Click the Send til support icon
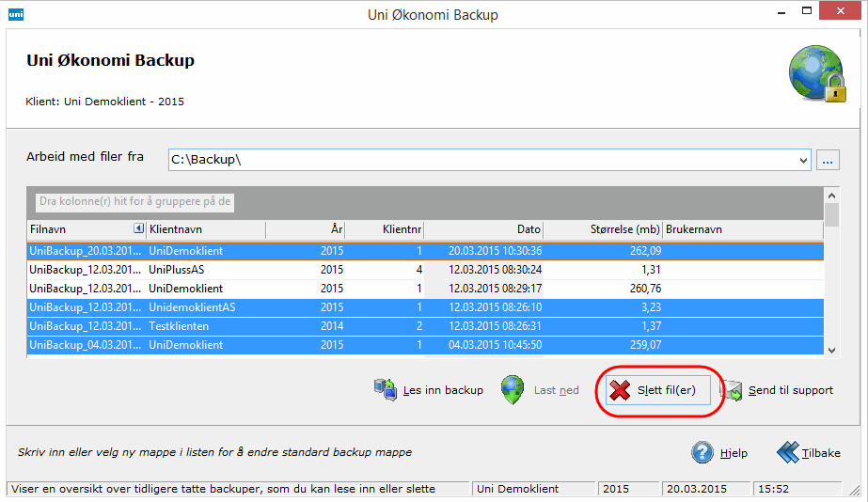 pyautogui.click(x=732, y=390)
